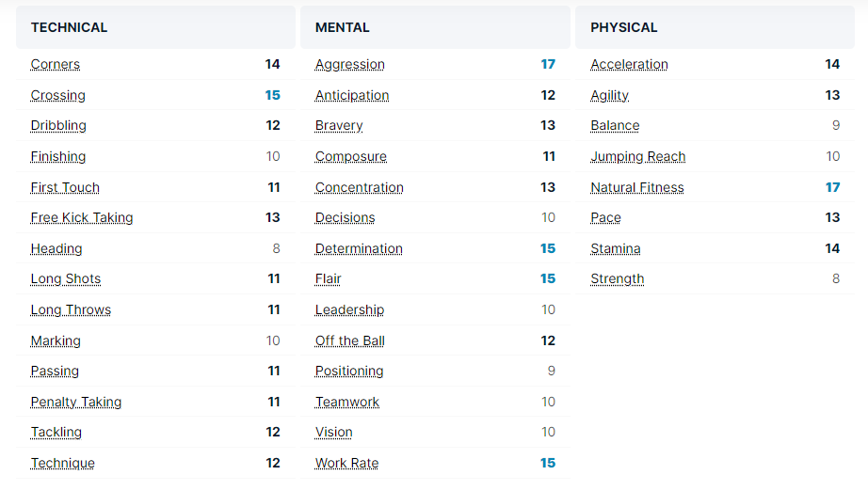868x491 pixels.
Task: Click the Work Rate attribute link
Action: coord(347,464)
